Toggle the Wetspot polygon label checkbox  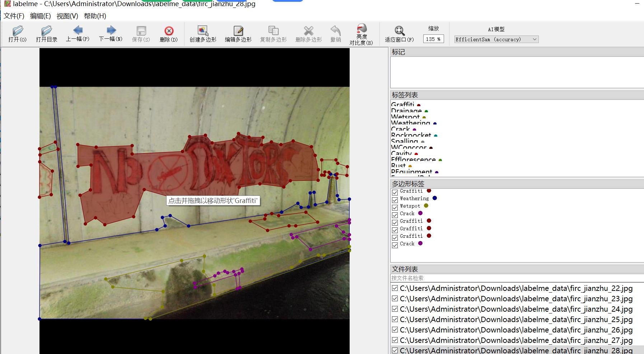(395, 207)
